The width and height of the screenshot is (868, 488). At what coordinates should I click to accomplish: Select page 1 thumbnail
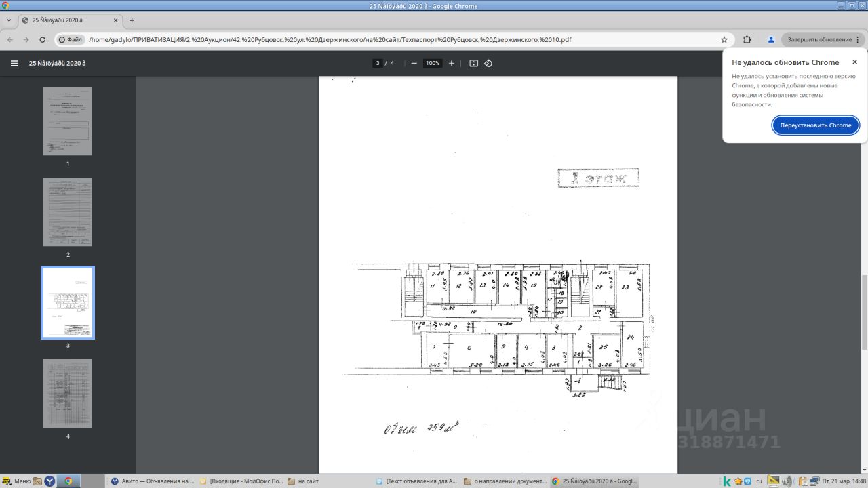click(x=68, y=121)
